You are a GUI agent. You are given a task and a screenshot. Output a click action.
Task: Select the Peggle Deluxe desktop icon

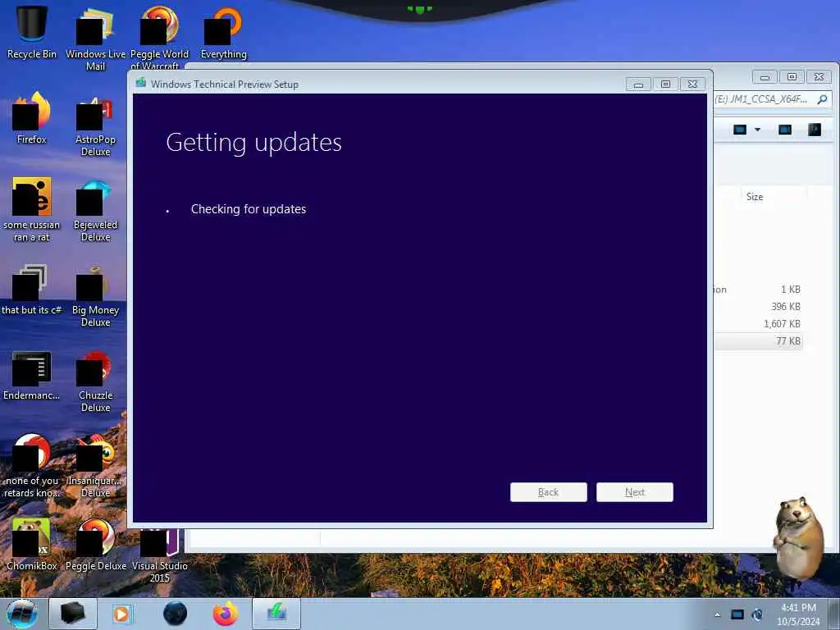click(x=95, y=545)
